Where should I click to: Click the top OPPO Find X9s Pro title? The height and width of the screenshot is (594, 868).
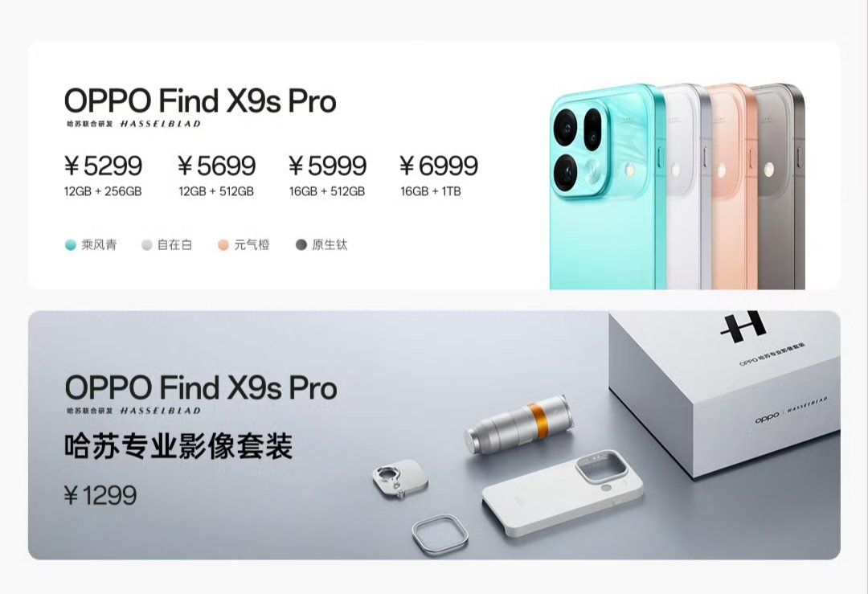coord(200,100)
